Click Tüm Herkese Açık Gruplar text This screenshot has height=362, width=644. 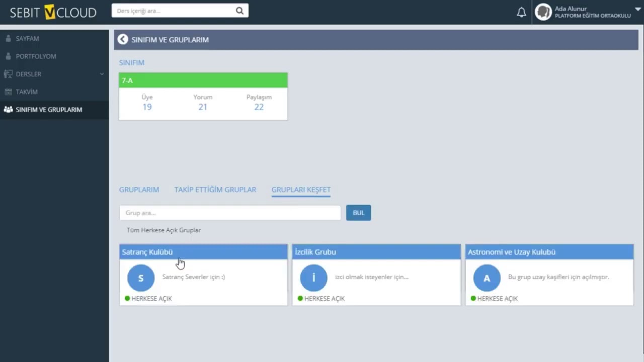tap(164, 230)
